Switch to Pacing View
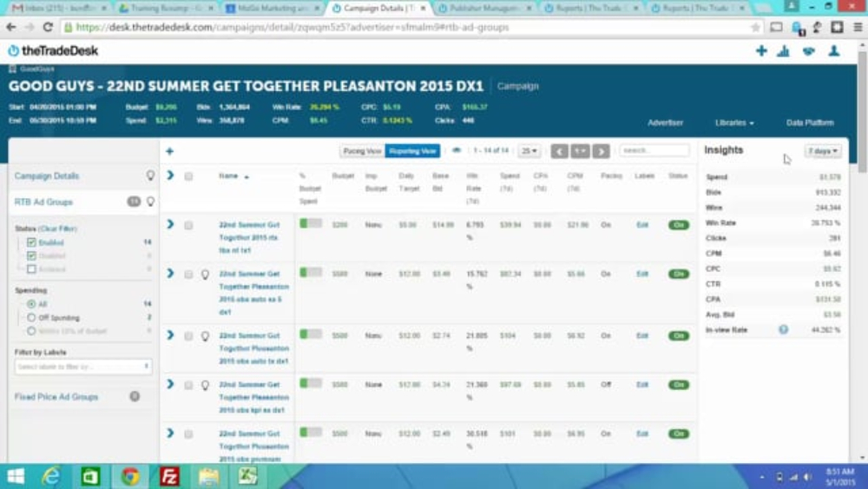 coord(362,150)
